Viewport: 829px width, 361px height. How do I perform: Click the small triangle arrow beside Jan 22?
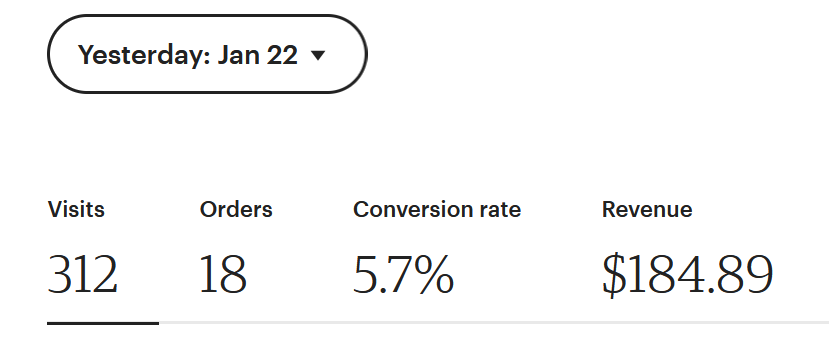pyautogui.click(x=318, y=55)
